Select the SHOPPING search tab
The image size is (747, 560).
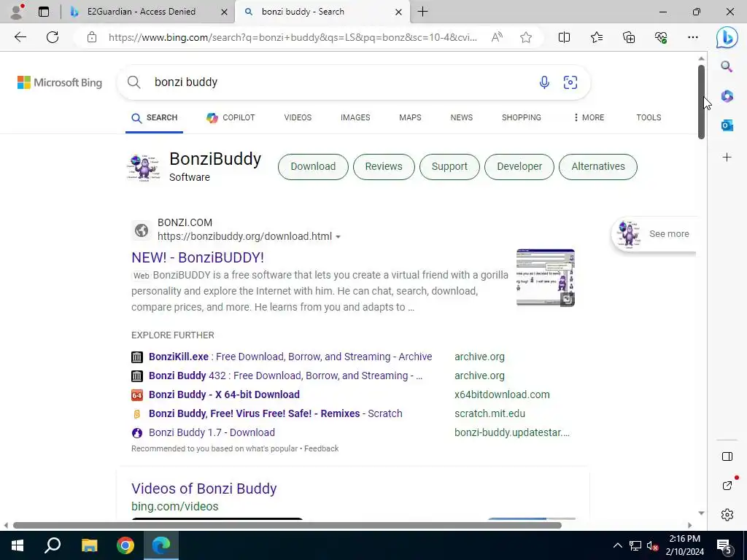[x=521, y=117]
